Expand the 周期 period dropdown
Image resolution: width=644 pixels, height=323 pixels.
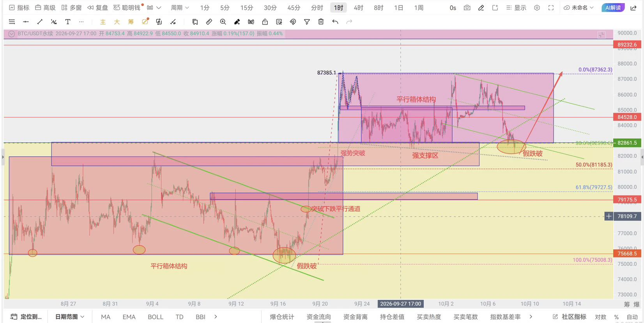pos(180,7)
